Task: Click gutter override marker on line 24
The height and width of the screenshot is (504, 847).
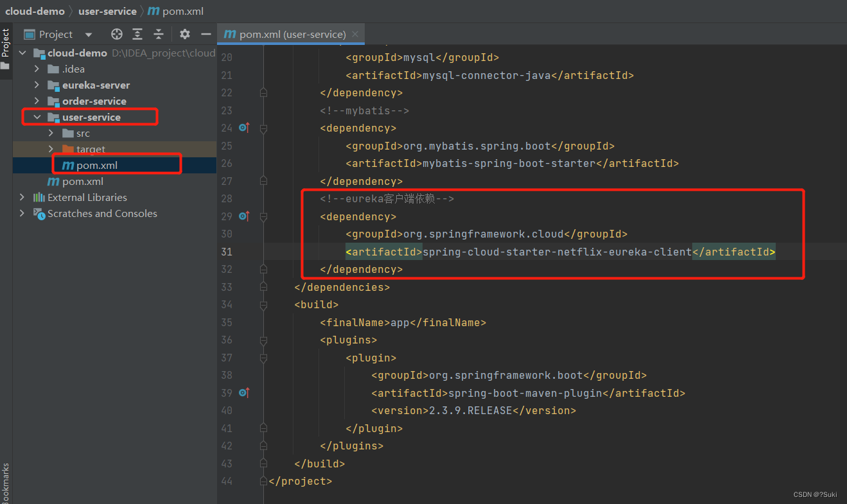Action: point(243,128)
